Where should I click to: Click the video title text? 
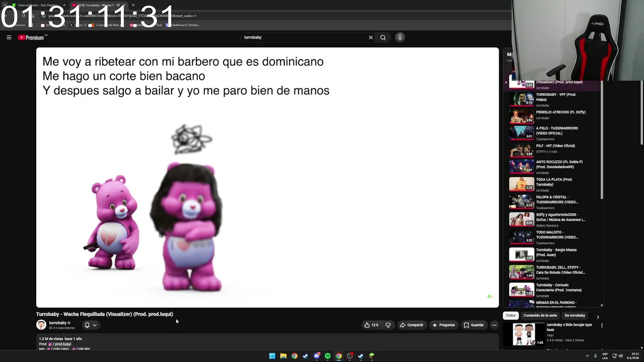(x=105, y=314)
